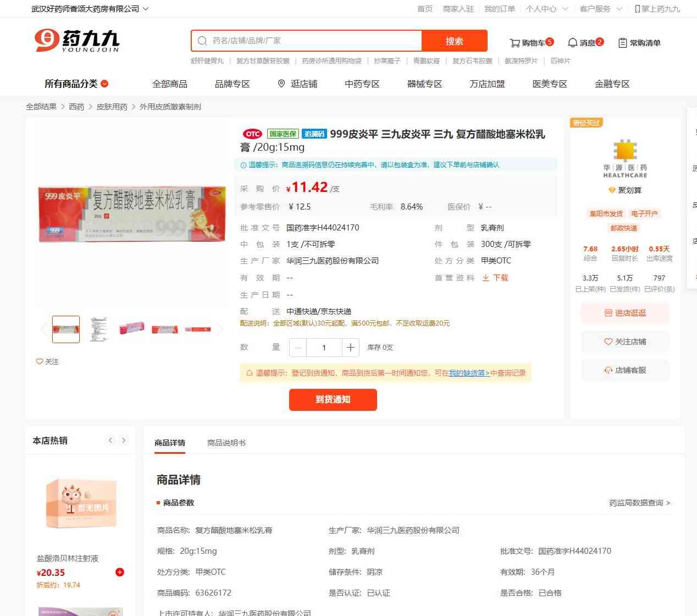Click the 逛店铺 location pin icon
Image resolution: width=697 pixels, height=616 pixels.
[281, 84]
